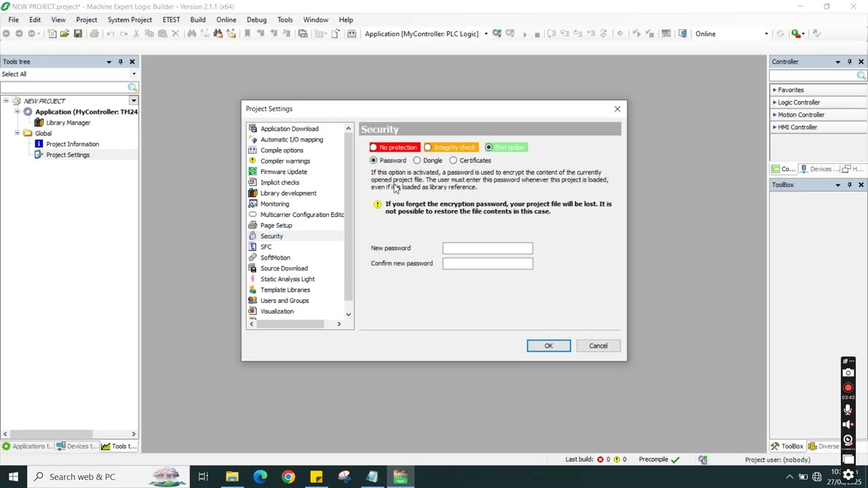
Task: Open Compile options settings
Action: point(282,150)
